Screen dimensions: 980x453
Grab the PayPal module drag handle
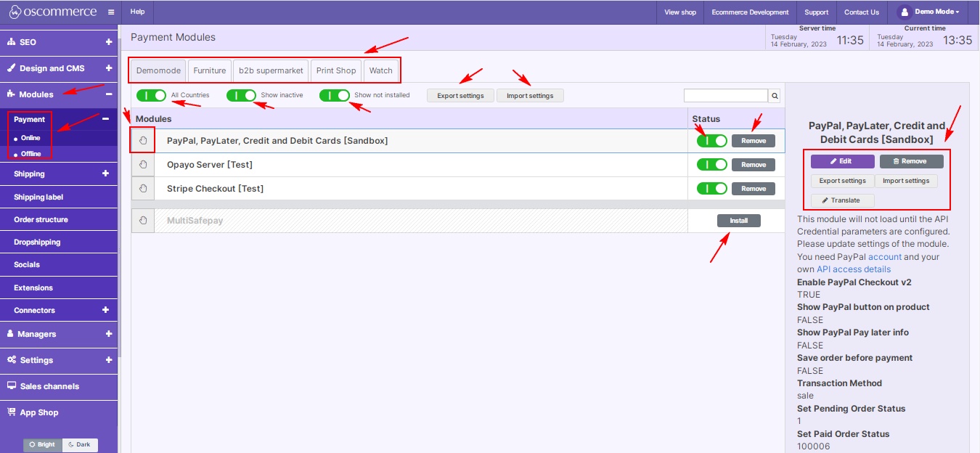143,141
